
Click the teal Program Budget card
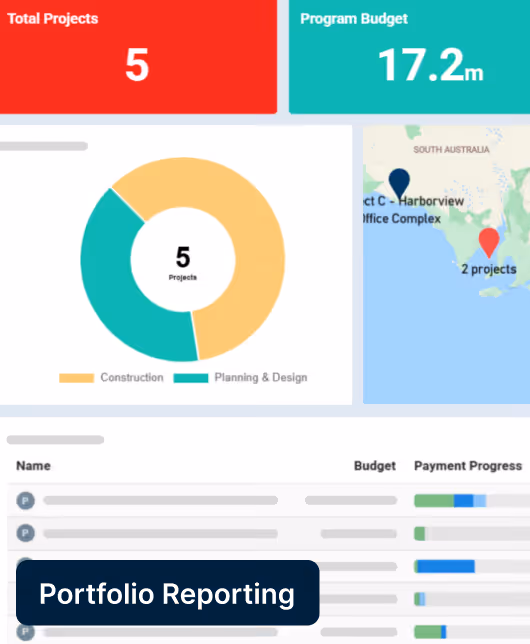coord(409,57)
